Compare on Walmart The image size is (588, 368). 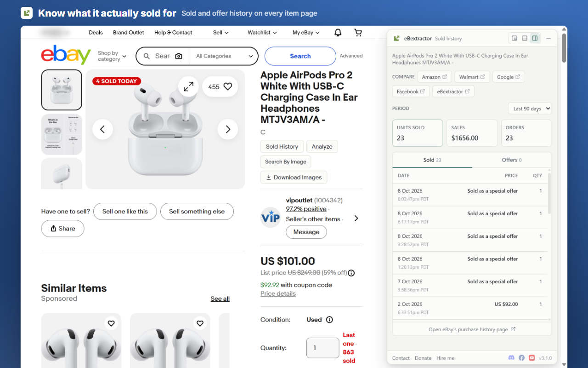coord(472,77)
